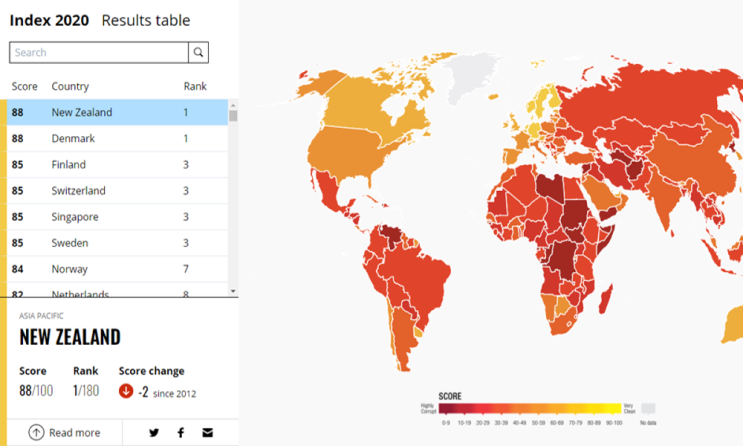743x446 pixels.
Task: Share on Facebook icon
Action: pyautogui.click(x=181, y=433)
